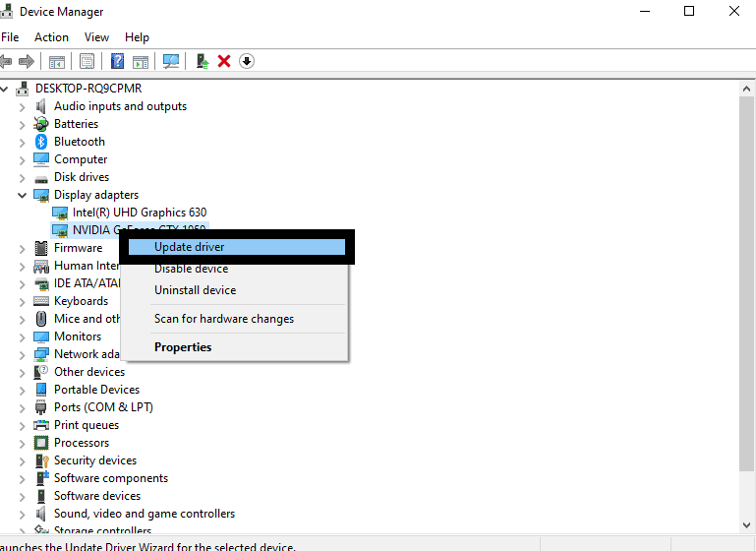The image size is (756, 551).
Task: Expand the Audio inputs and outputs node
Action: tap(23, 107)
